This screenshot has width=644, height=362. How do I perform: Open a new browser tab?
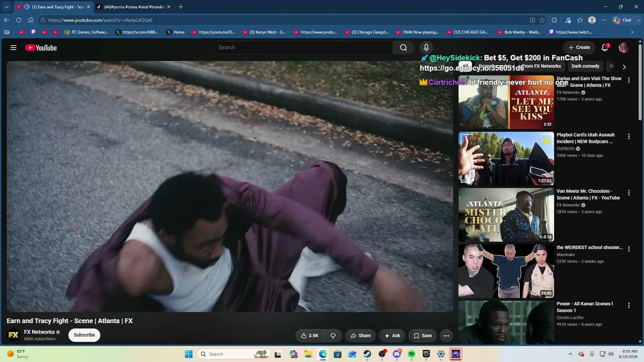[x=181, y=7]
